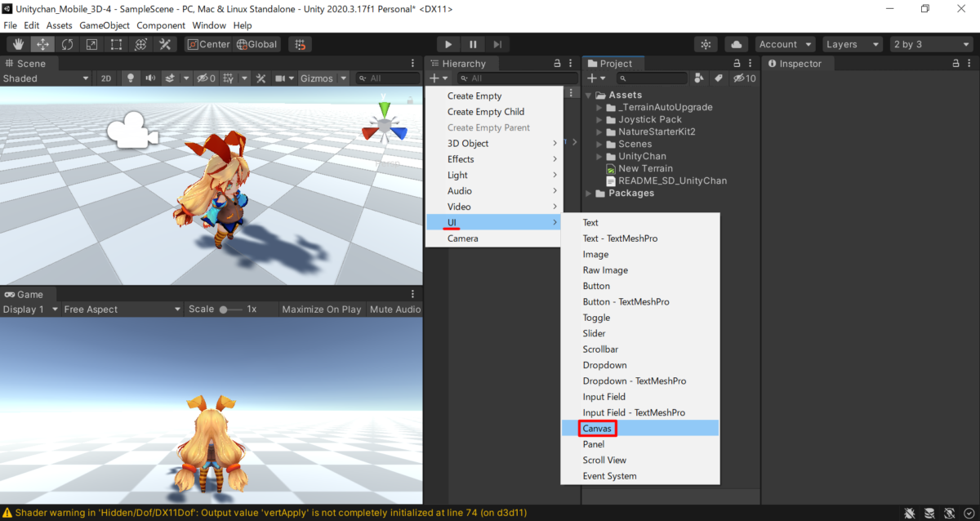
Task: Select the combined Transform tool
Action: [140, 44]
